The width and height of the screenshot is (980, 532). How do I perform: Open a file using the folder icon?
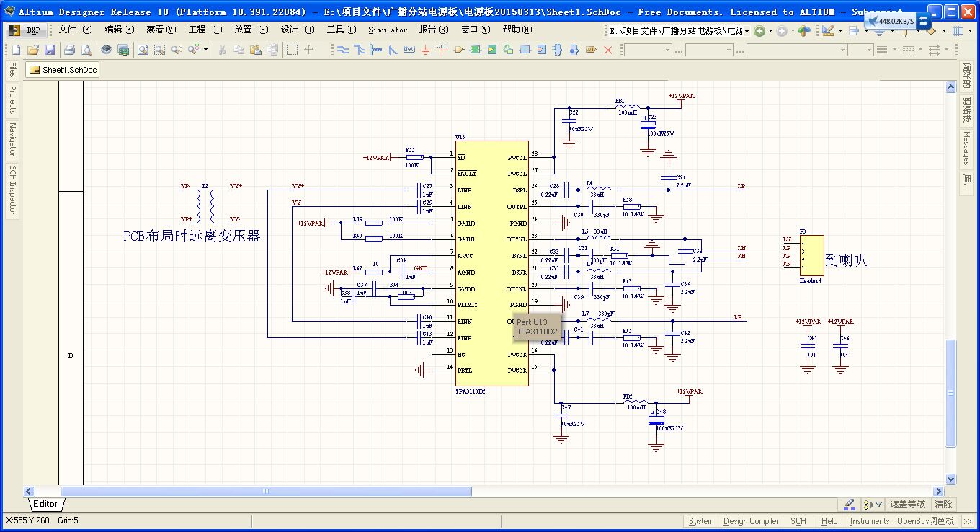(33, 50)
